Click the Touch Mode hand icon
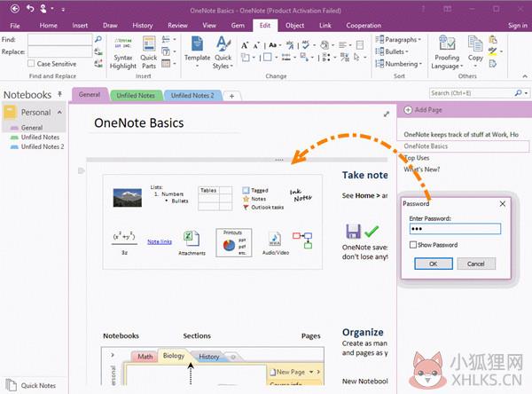This screenshot has height=394, width=532. 43,9
